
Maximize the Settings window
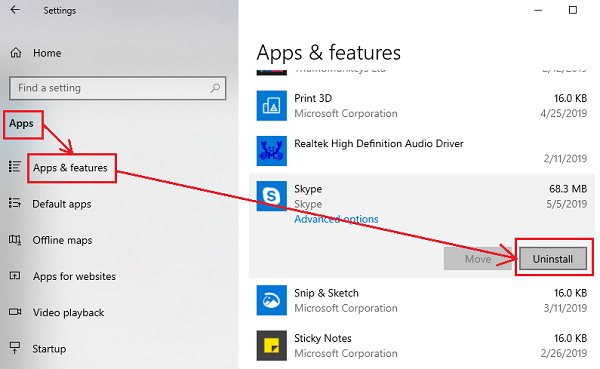[x=572, y=10]
